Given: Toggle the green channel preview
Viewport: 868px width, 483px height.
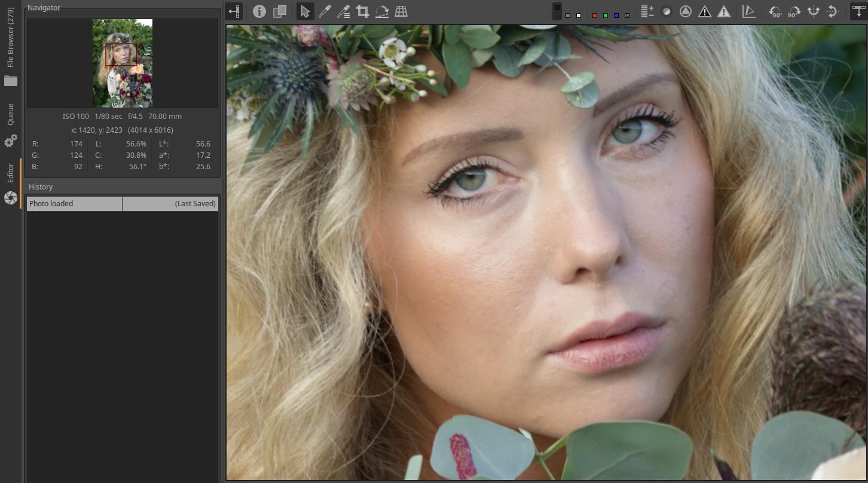Looking at the screenshot, I should tap(605, 16).
